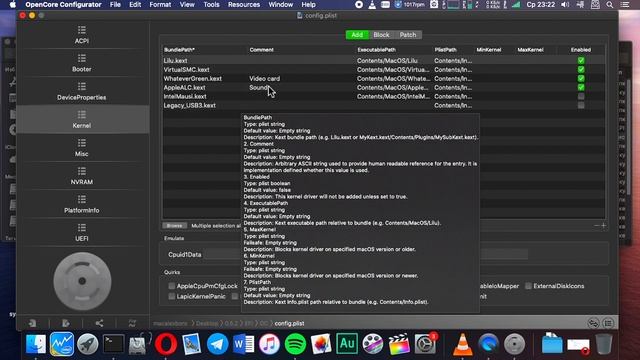Image resolution: width=640 pixels, height=360 pixels.
Task: Open the NVRAM section in sidebar
Action: [82, 176]
